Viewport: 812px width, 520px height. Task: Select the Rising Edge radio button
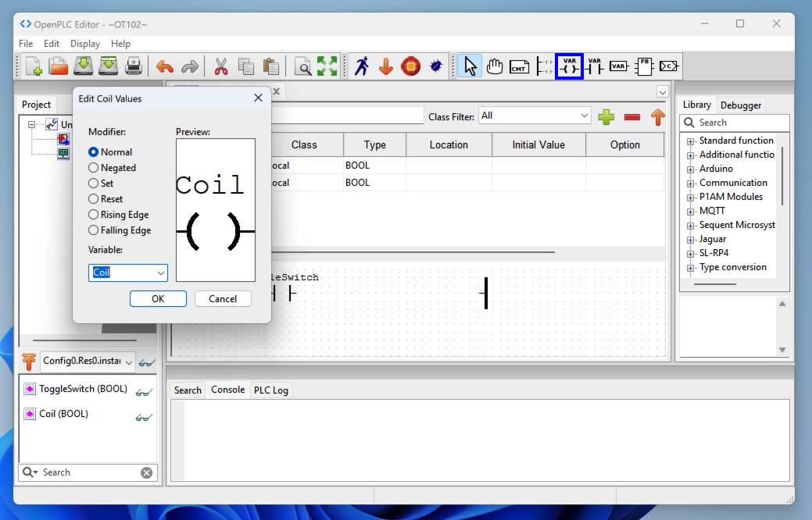click(x=94, y=215)
